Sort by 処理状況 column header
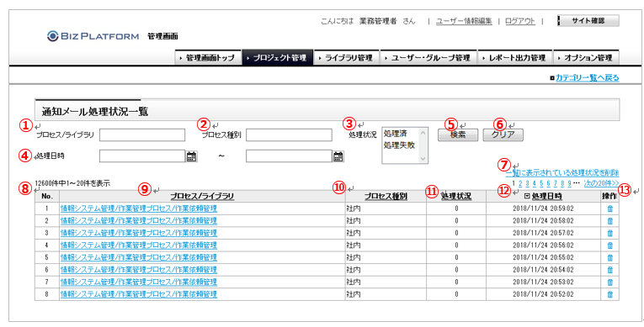Image resolution: width=644 pixels, height=327 pixels. [456, 197]
